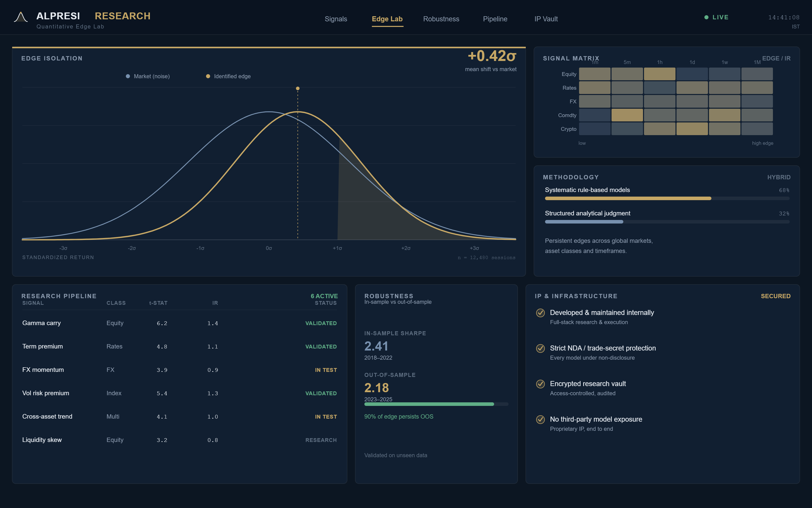Image resolution: width=812 pixels, height=508 pixels.
Task: Click the Equity 1h heatmap cell
Action: point(660,74)
